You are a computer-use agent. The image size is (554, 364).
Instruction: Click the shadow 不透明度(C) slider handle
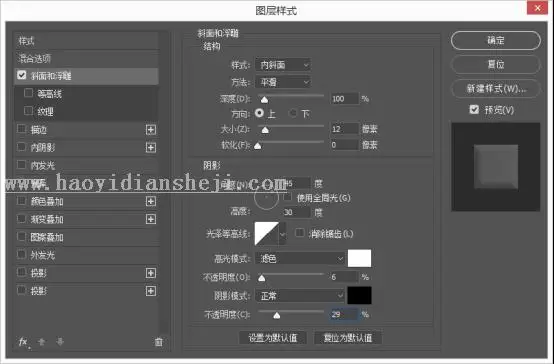point(277,315)
